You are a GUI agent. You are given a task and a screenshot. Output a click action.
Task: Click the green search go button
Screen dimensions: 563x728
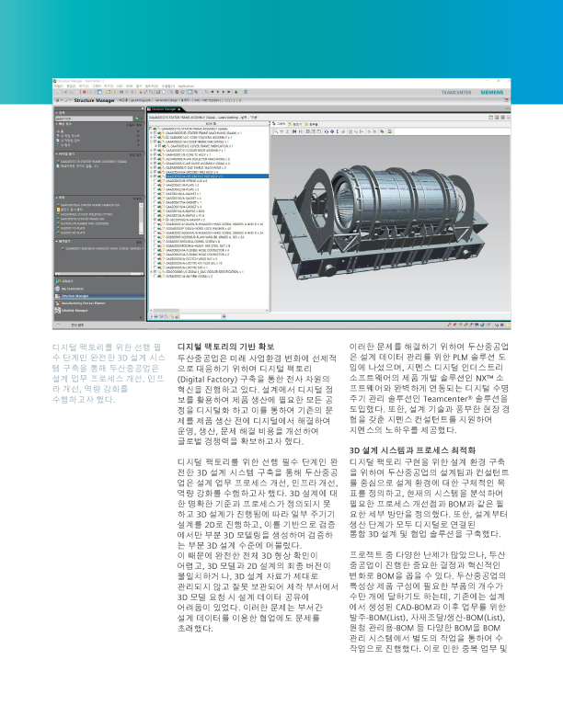click(x=136, y=119)
